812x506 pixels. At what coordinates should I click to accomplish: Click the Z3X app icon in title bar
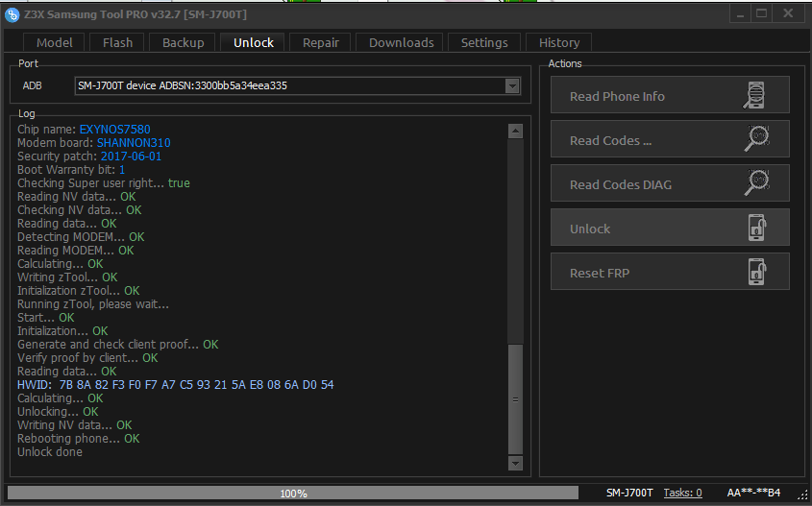(12, 15)
